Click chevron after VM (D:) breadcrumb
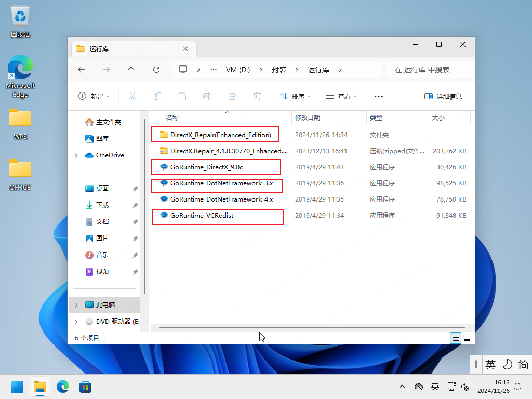The image size is (532, 399). click(261, 70)
